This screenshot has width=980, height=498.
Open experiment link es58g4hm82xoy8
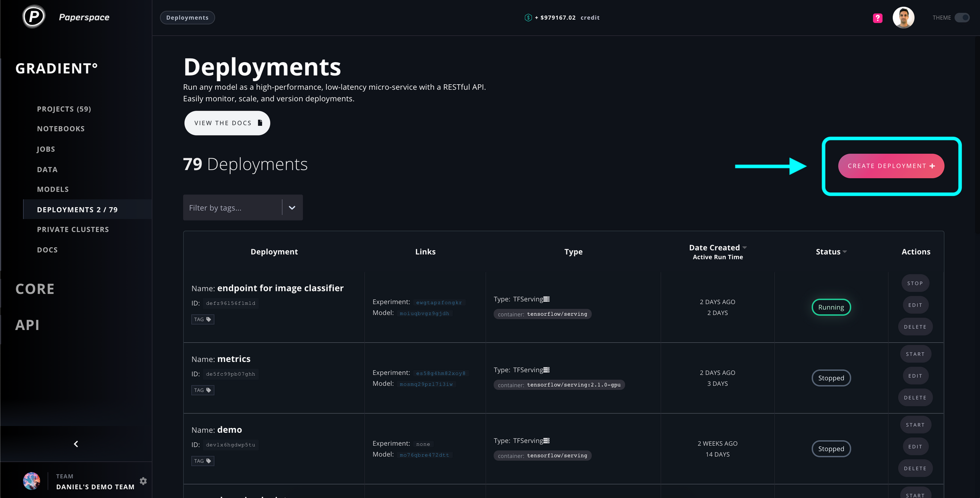441,373
